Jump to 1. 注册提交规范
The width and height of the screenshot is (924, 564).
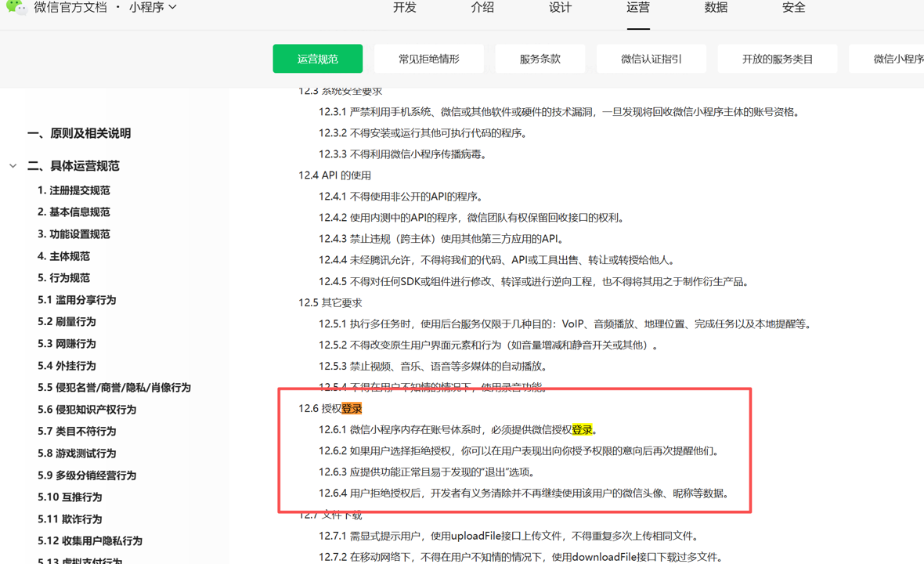point(74,190)
